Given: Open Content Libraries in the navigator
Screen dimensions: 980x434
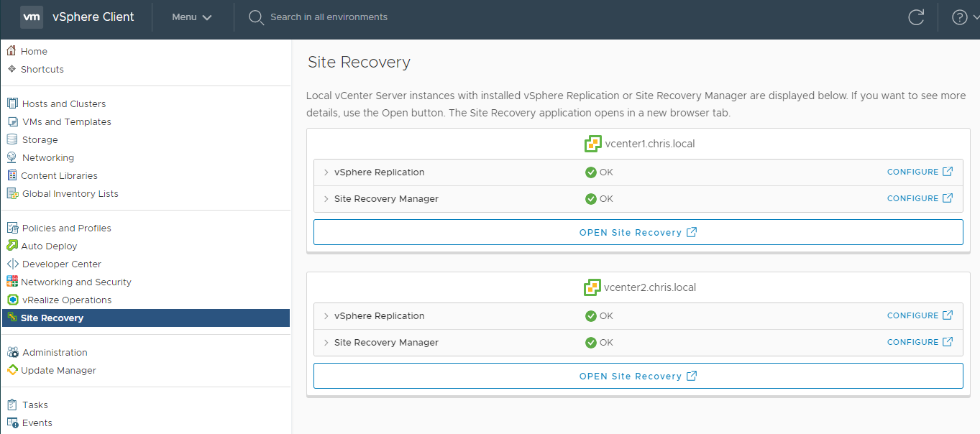Looking at the screenshot, I should point(59,175).
